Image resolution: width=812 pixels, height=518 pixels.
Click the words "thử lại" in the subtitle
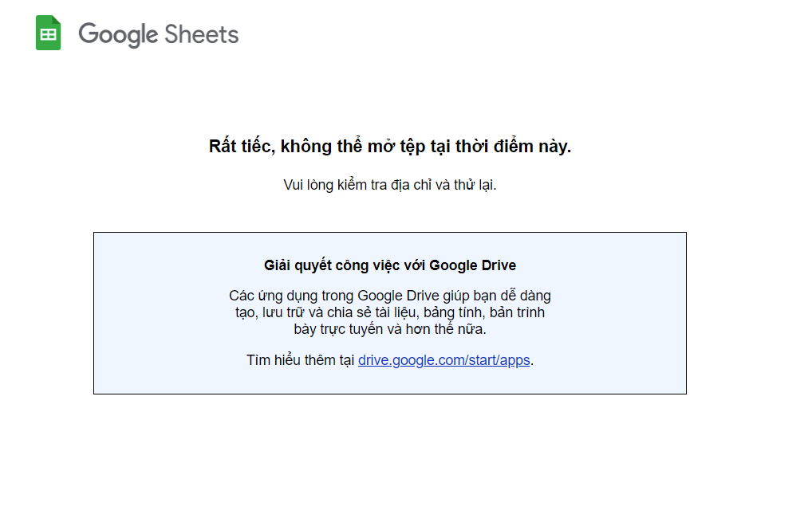tap(475, 185)
